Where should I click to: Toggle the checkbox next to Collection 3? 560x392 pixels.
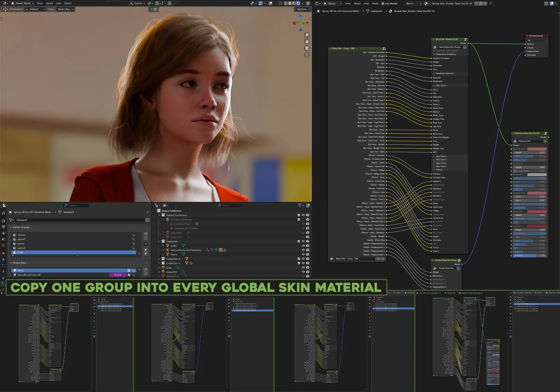tap(299, 259)
